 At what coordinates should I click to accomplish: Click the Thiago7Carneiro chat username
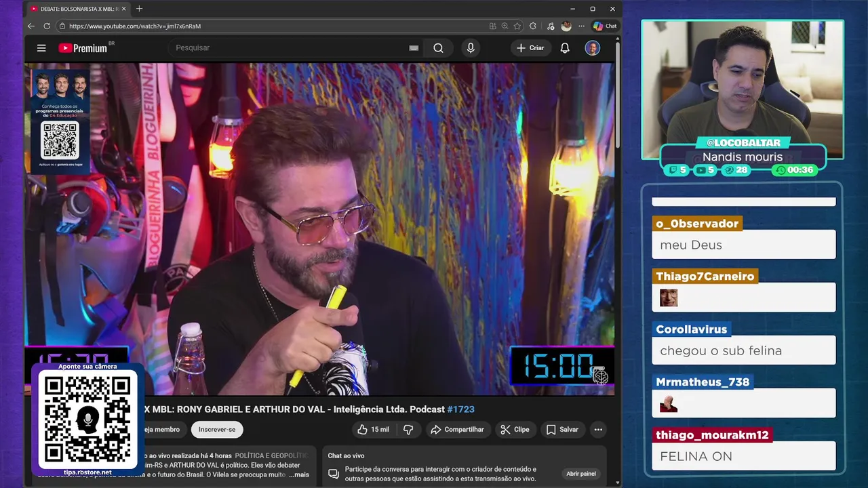[705, 277]
